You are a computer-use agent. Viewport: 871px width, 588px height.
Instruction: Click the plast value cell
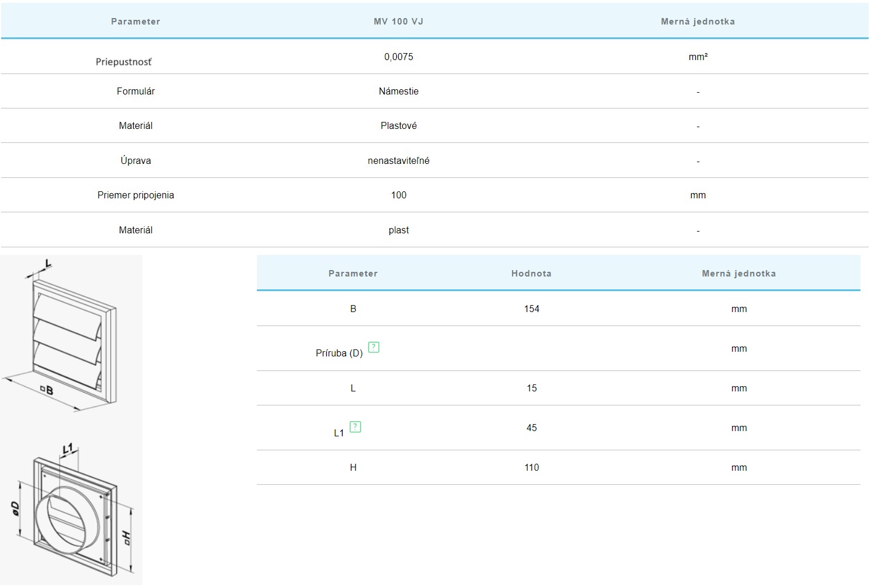pyautogui.click(x=398, y=230)
